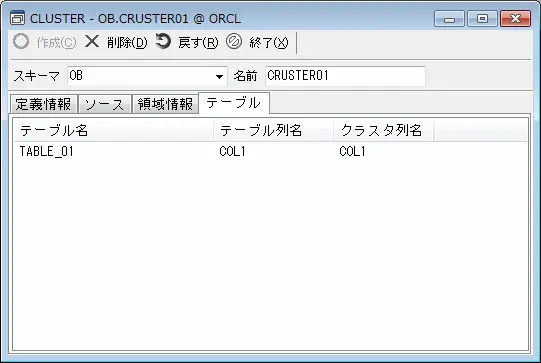Viewport: 541px width, 363px height.
Task: Click the 作成(C) create circle icon
Action: click(x=21, y=42)
